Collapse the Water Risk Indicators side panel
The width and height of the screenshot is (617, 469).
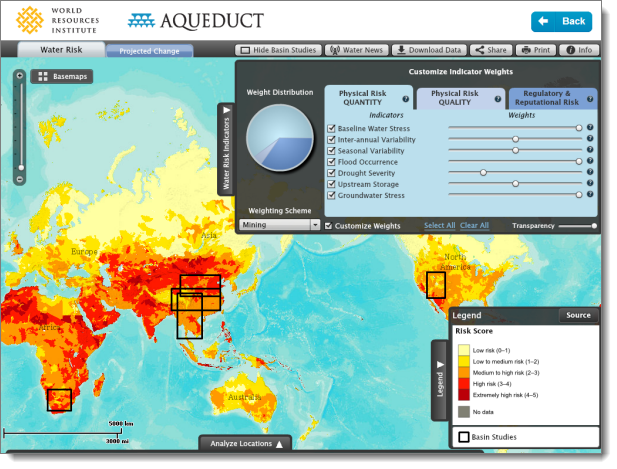pyautogui.click(x=226, y=149)
